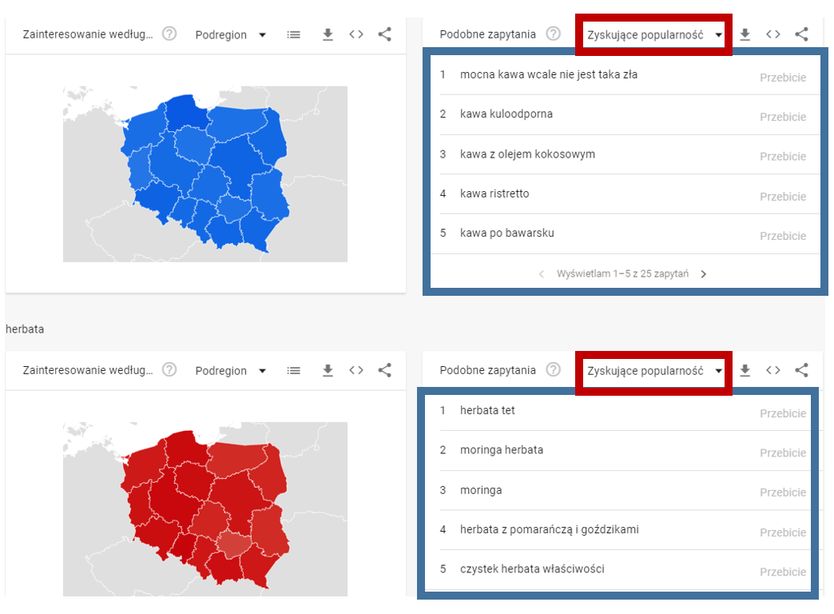Download the kawa subregion map data

click(327, 33)
